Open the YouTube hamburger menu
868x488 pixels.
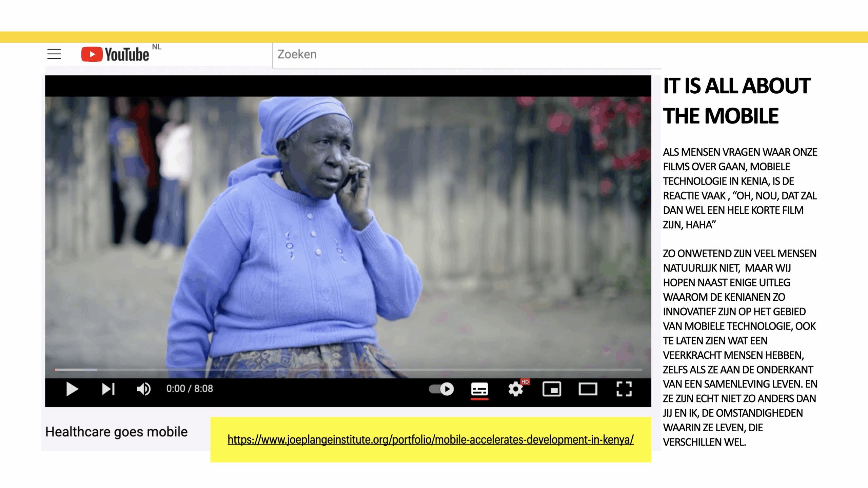[54, 54]
